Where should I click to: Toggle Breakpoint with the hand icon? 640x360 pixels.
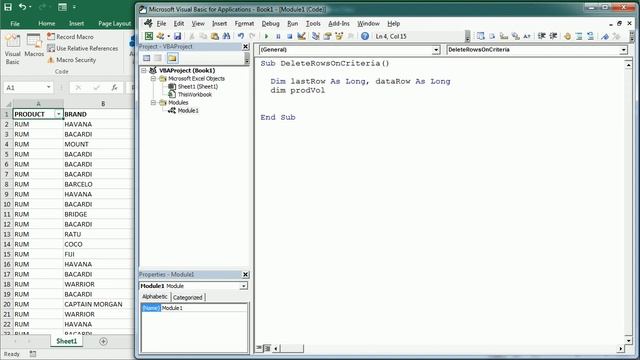click(x=567, y=36)
